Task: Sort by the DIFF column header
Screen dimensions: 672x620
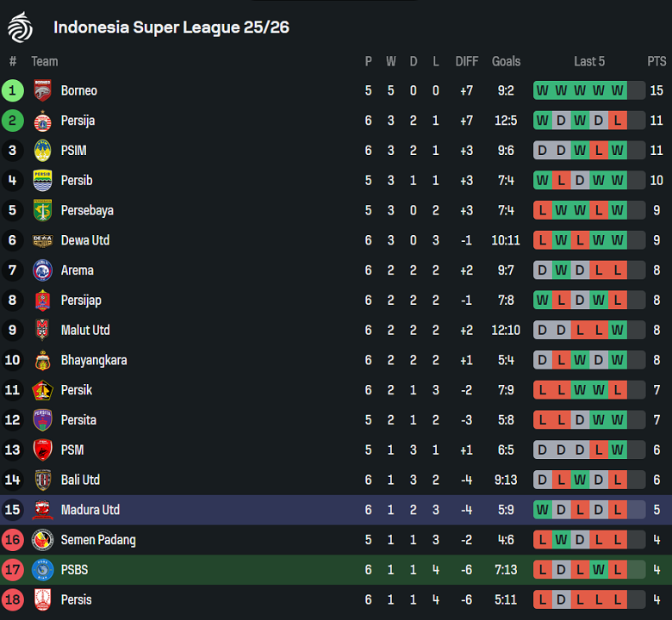Action: click(x=466, y=61)
